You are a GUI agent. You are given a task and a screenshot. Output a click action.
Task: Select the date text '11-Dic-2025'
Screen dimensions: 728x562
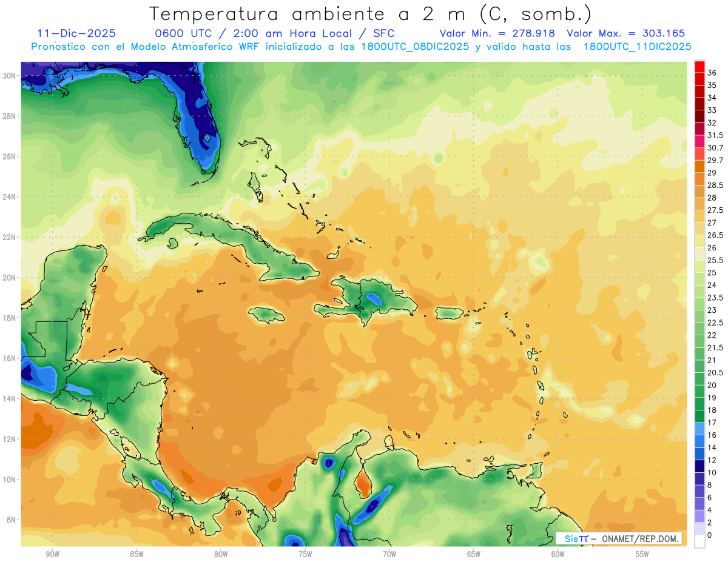pos(76,33)
